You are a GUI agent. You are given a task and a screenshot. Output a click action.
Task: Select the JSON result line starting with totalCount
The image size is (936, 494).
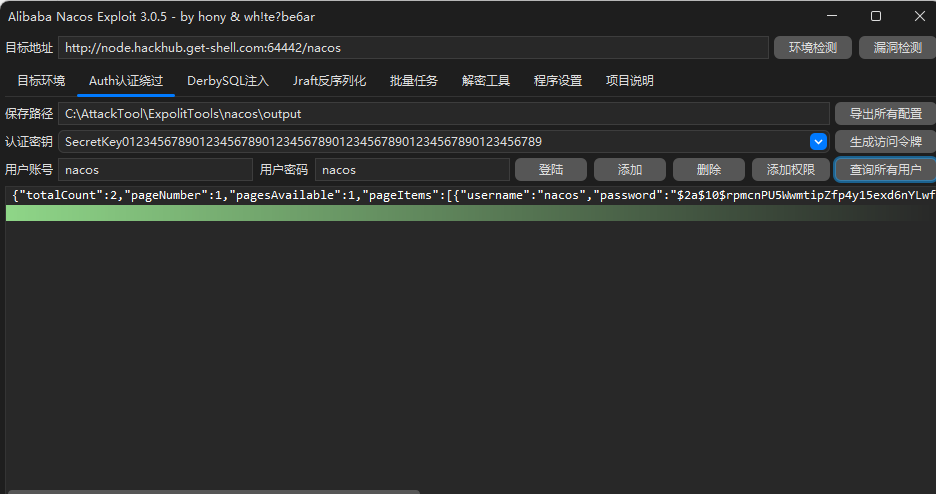click(471, 195)
